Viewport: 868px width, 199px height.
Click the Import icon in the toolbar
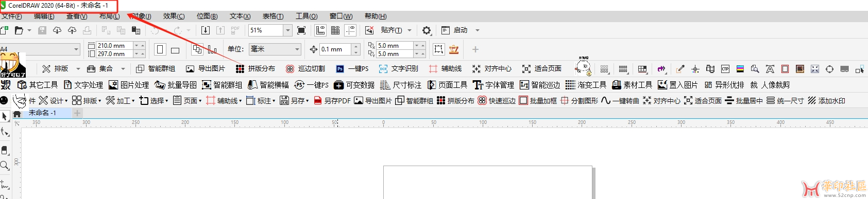point(205,30)
